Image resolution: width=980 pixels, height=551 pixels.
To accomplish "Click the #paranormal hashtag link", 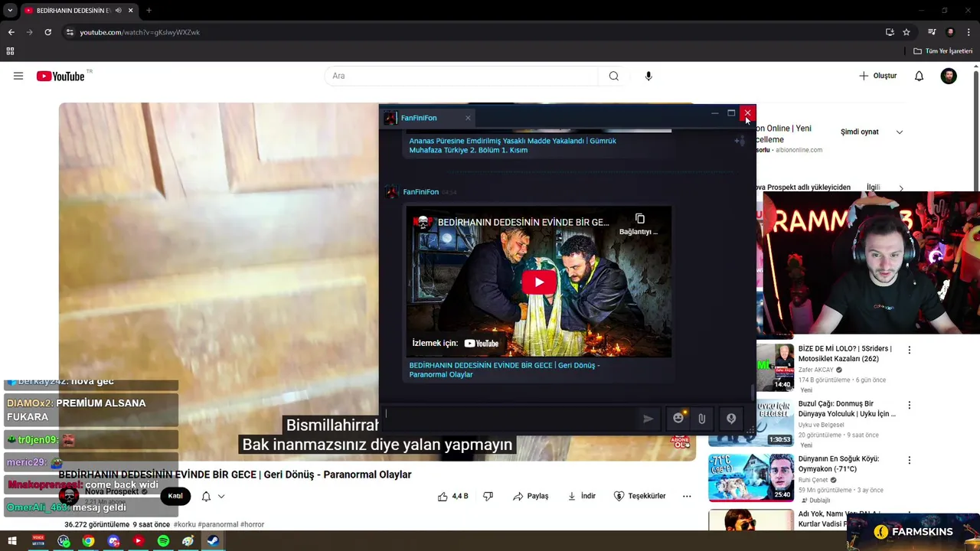I will [217, 525].
